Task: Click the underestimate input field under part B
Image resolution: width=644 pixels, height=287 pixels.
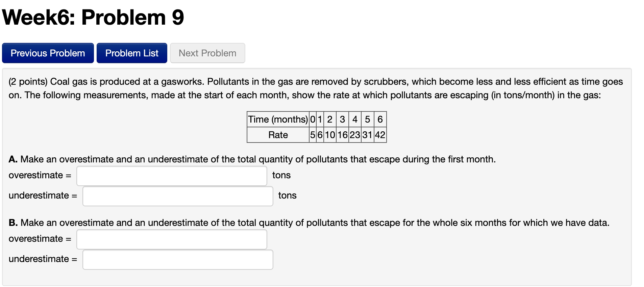Action: 177,259
